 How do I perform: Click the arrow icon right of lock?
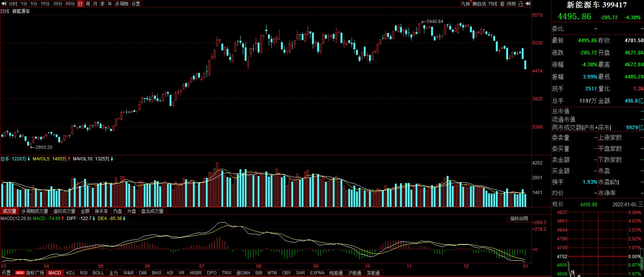[x=528, y=4]
